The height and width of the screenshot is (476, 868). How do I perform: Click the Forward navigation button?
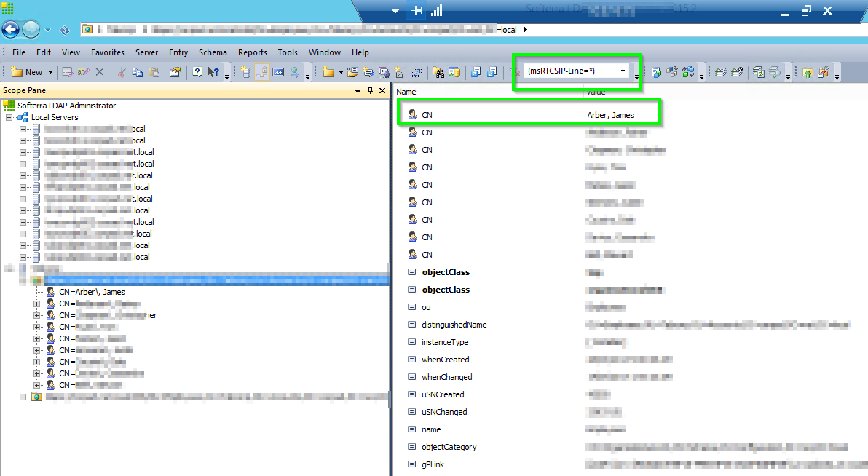coord(31,29)
